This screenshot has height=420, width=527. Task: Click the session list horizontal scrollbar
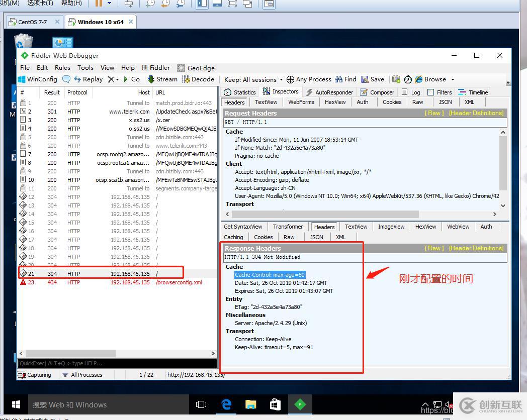70,354
